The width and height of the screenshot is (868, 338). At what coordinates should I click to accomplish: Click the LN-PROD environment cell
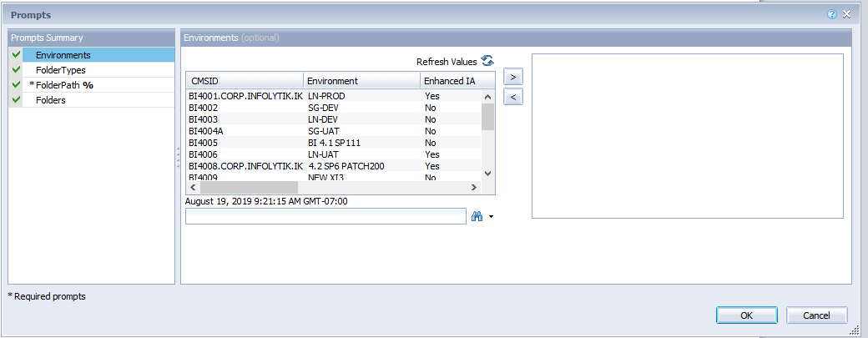(326, 96)
